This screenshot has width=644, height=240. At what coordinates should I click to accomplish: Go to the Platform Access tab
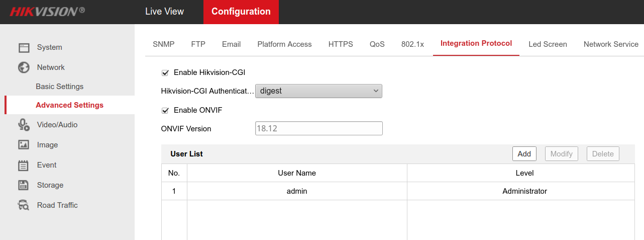(285, 44)
